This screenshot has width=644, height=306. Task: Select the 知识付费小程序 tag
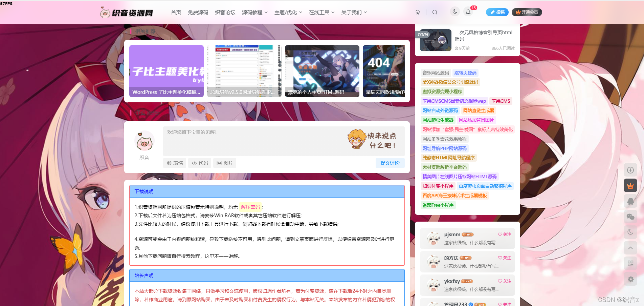[438, 186]
